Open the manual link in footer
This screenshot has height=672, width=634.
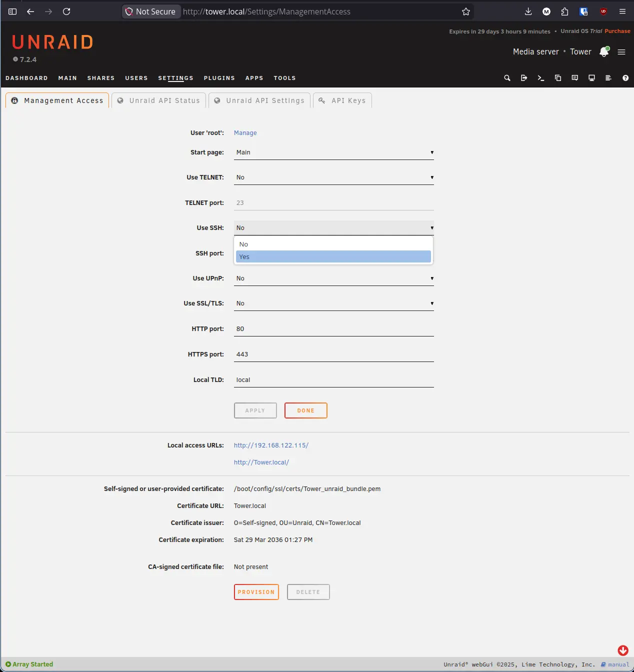pos(615,664)
